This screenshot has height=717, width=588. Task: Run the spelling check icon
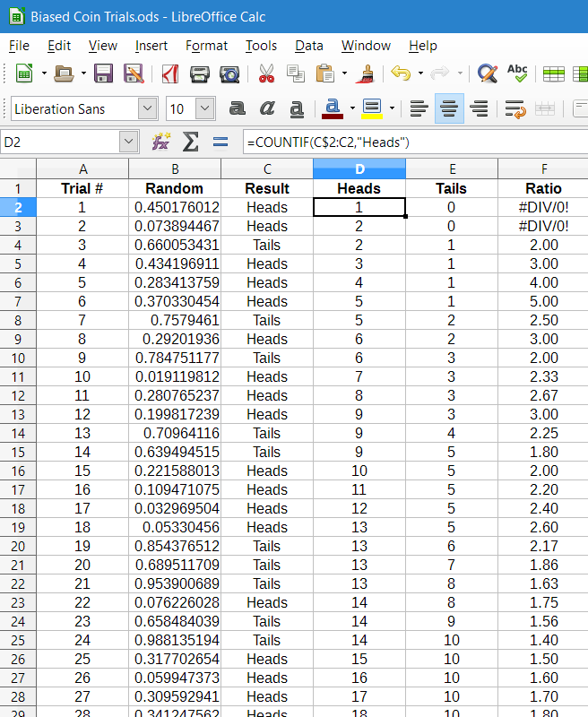pyautogui.click(x=517, y=73)
